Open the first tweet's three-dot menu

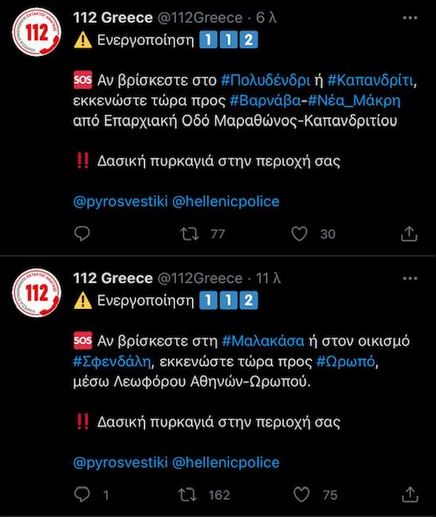(410, 18)
